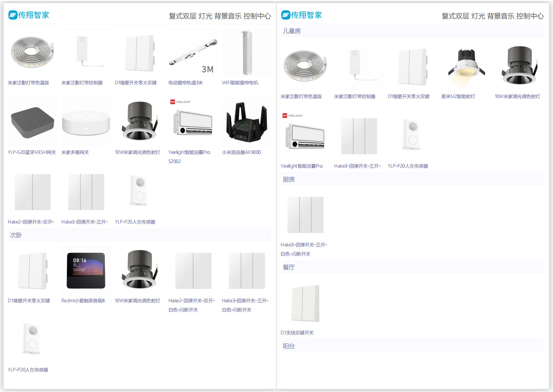
Task: Select the 儿童房 section header
Action: coord(412,31)
